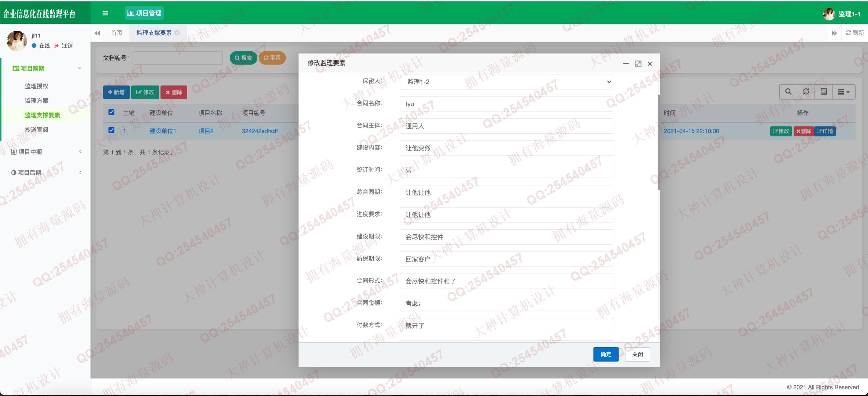Click the table search magnifier icon
Screen dimensions: 868x396
click(788, 92)
